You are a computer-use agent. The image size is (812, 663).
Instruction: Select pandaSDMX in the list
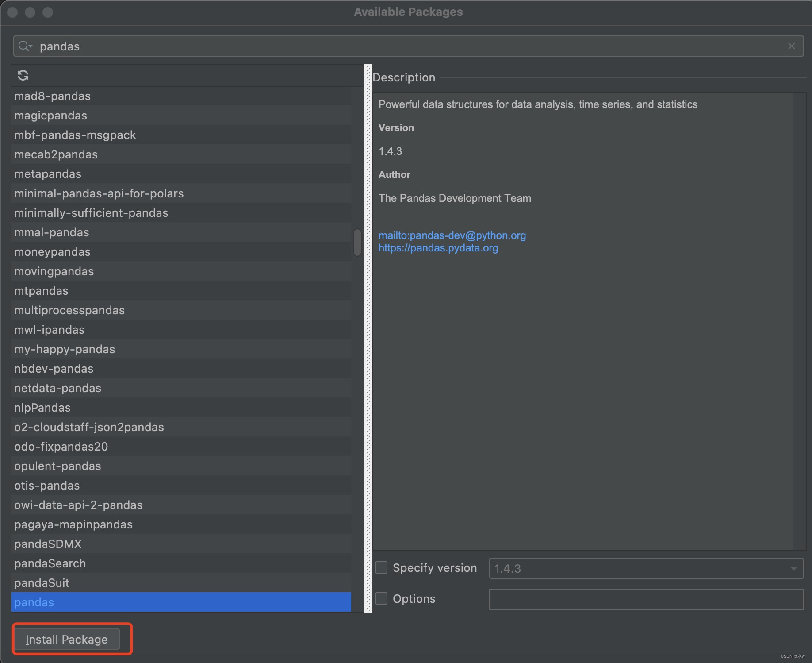pyautogui.click(x=181, y=544)
